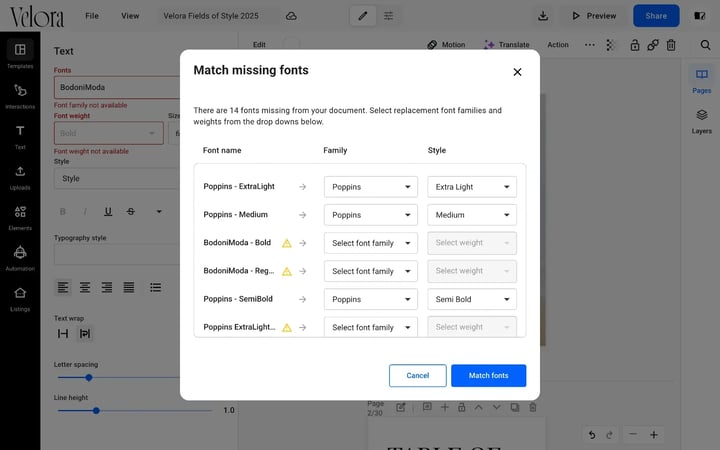The height and width of the screenshot is (450, 720).
Task: Open Medium style dropdown
Action: coord(472,215)
